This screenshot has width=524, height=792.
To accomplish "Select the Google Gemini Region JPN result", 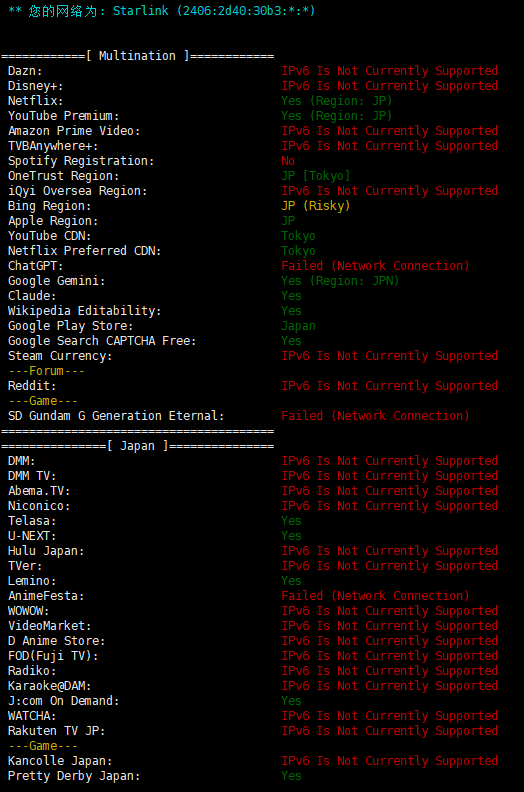I will pos(340,281).
